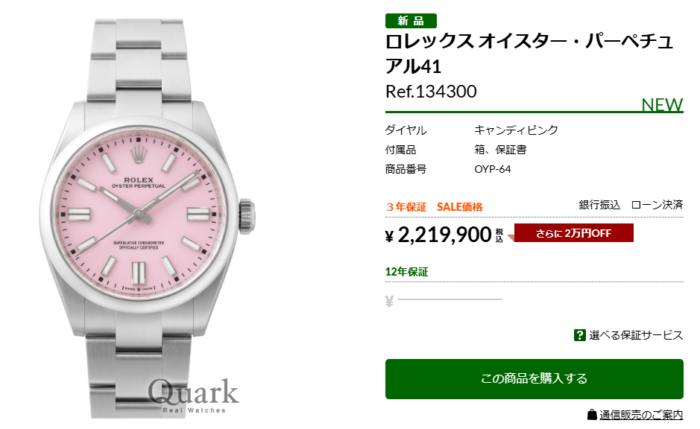Viewport: 700px width, 429px height.
Task: Click the 銀行振込 bank transfer text
Action: [x=600, y=205]
